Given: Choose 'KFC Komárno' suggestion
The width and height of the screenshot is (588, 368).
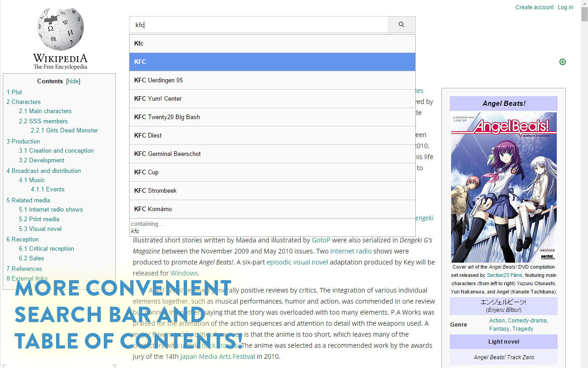Looking at the screenshot, I should [272, 209].
